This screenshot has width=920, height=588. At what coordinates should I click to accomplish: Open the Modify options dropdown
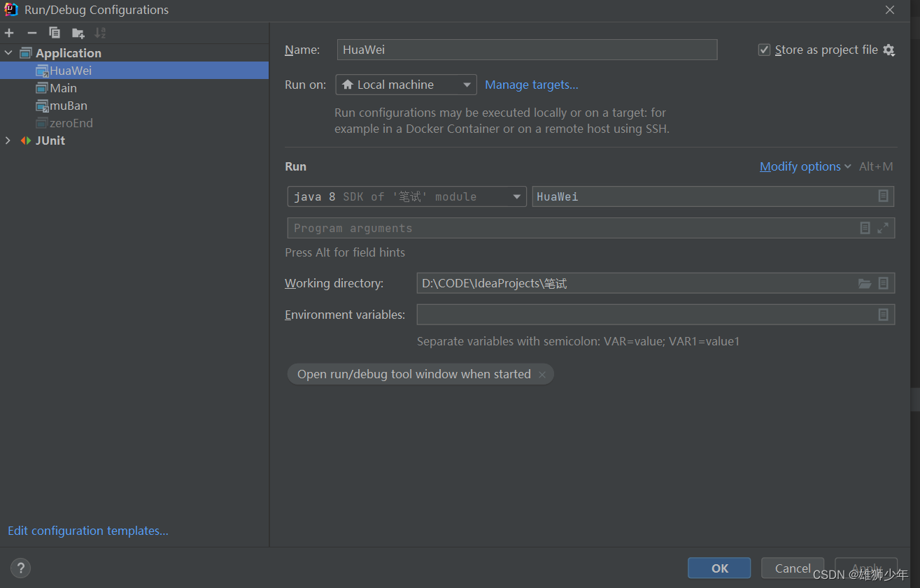click(x=805, y=166)
